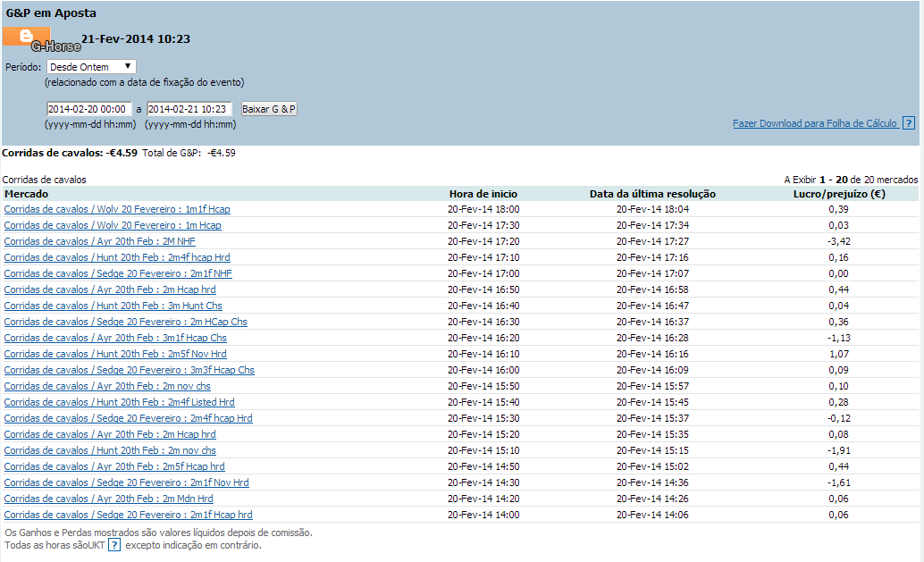The height and width of the screenshot is (562, 924).
Task: Open the help icon next to Fazer Download
Action: click(x=909, y=123)
